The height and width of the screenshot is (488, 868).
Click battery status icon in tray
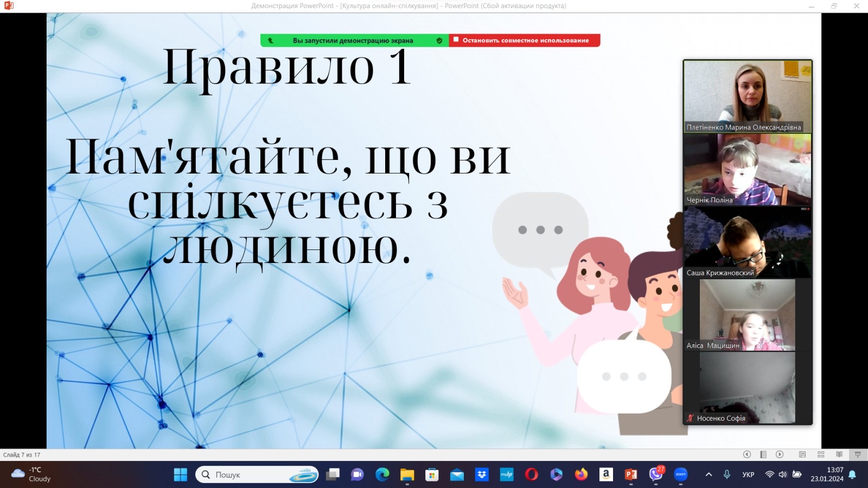pos(796,474)
